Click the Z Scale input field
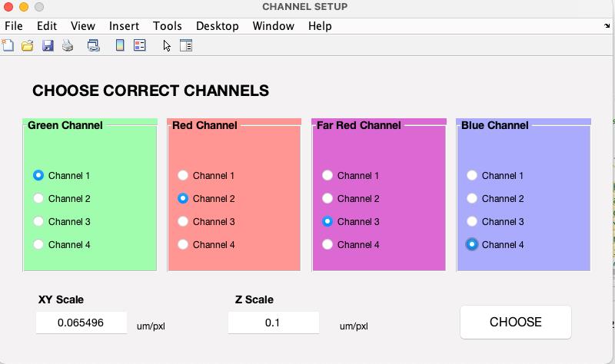The width and height of the screenshot is (615, 364). click(274, 323)
